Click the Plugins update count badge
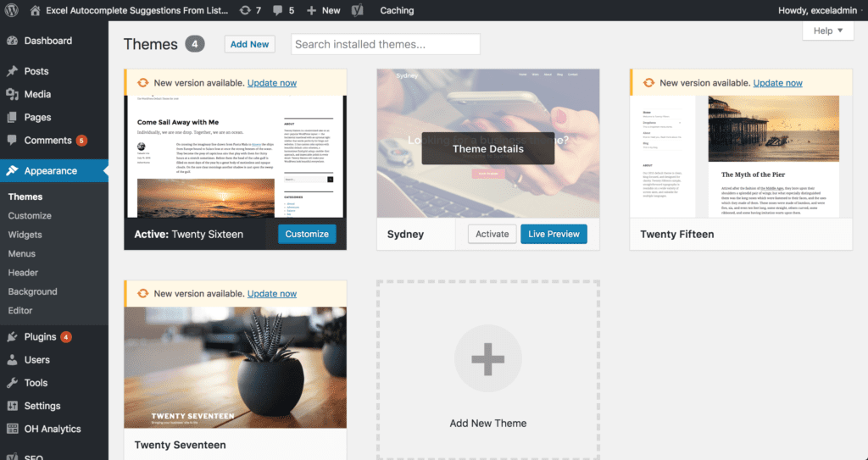The image size is (868, 460). click(66, 336)
